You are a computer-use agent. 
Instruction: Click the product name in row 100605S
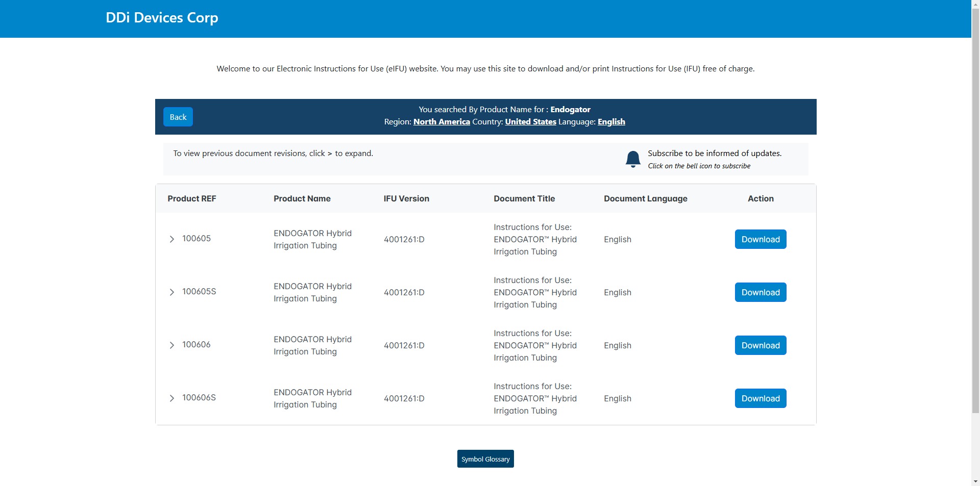312,293
